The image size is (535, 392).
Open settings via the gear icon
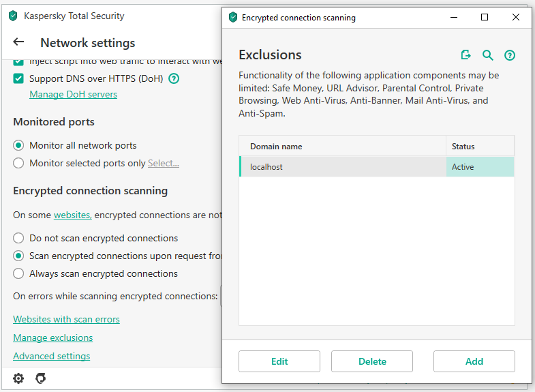click(18, 378)
